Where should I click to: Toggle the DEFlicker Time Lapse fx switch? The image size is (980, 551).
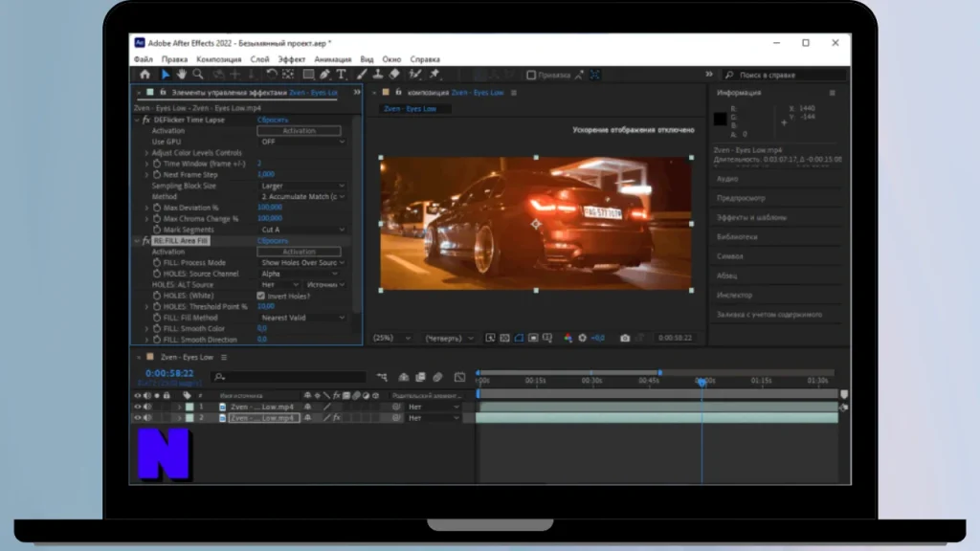coord(146,120)
